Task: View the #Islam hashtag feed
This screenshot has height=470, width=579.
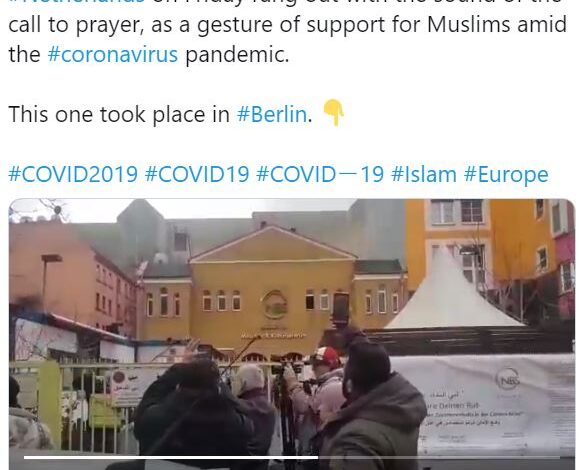Action: 424,174
